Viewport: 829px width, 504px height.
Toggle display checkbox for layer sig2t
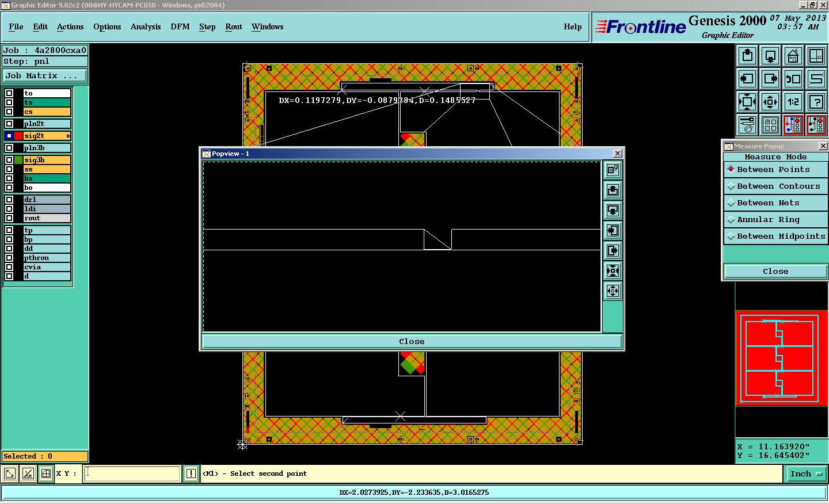click(x=9, y=136)
